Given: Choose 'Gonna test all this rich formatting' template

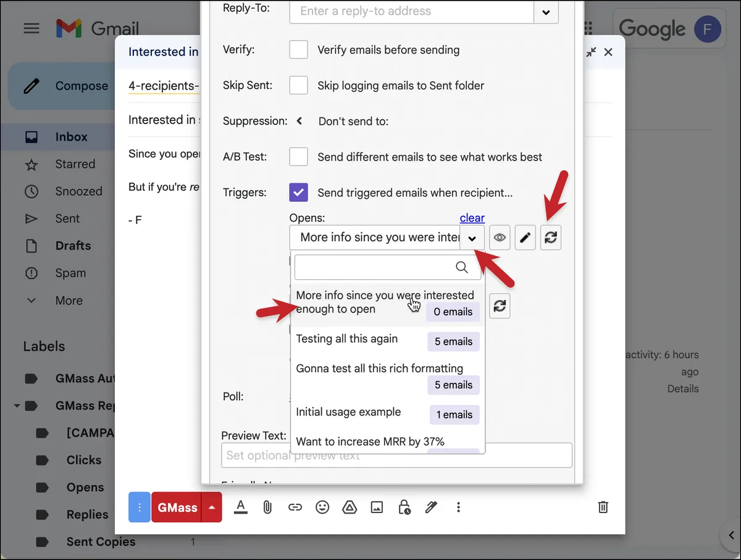Looking at the screenshot, I should [388, 377].
